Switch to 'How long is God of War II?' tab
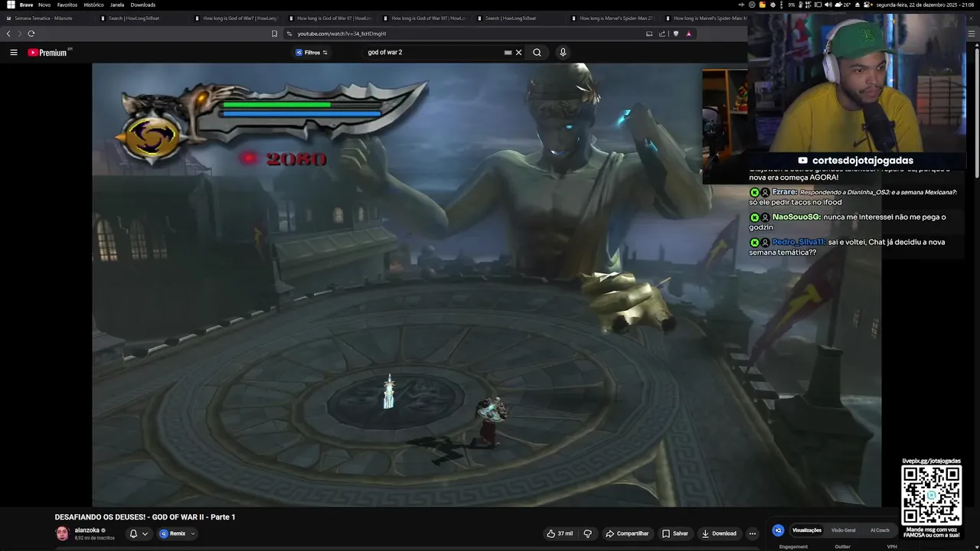The image size is (980, 551). point(329,18)
